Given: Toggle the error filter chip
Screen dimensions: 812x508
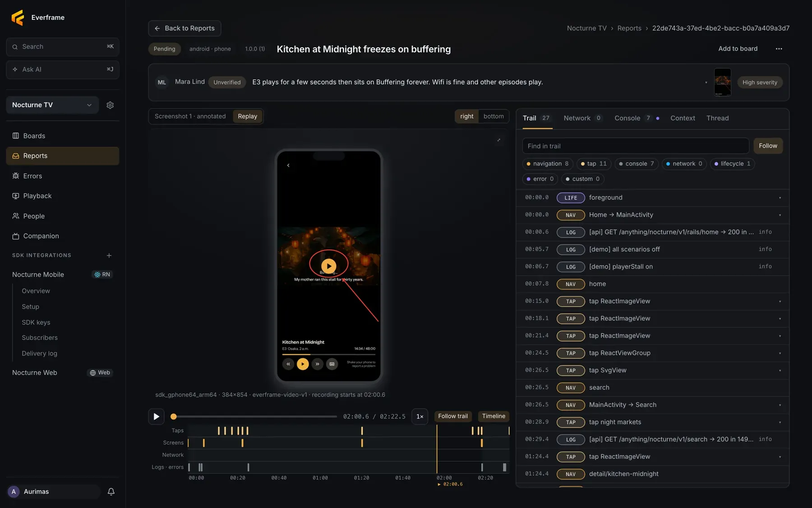Looking at the screenshot, I should pyautogui.click(x=540, y=179).
